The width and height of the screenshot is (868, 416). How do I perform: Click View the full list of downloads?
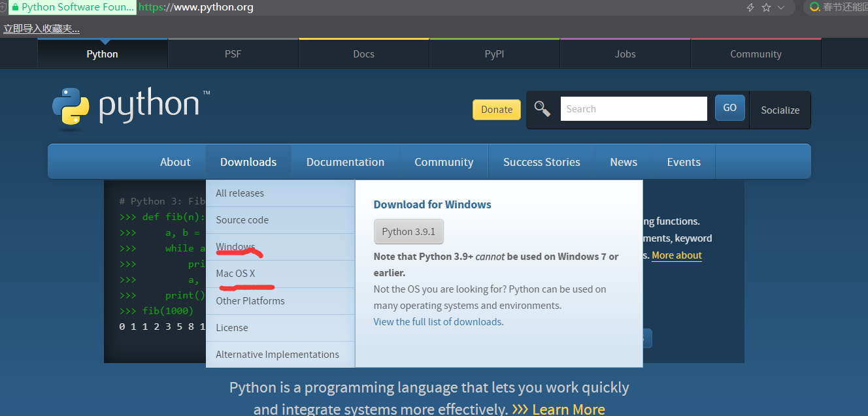point(438,322)
